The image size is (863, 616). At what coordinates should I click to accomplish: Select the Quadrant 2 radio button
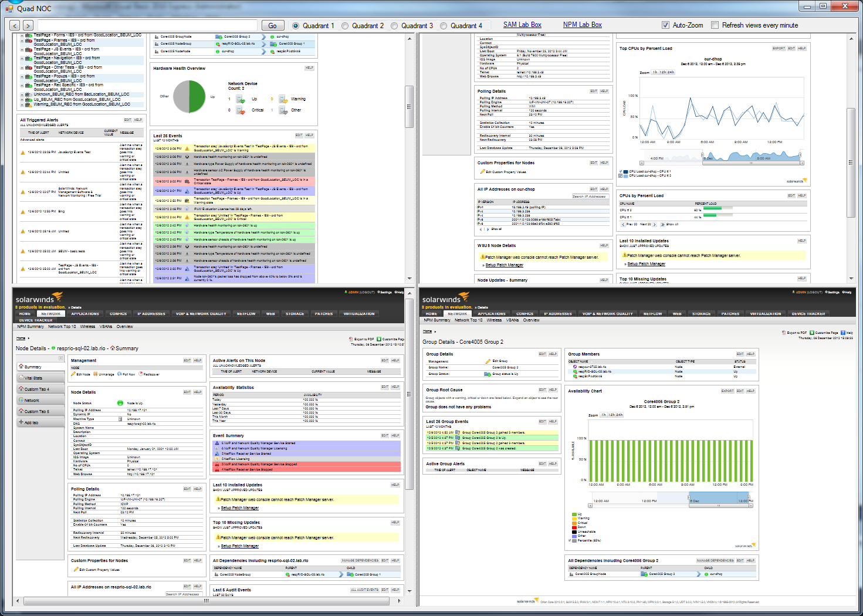pyautogui.click(x=345, y=26)
